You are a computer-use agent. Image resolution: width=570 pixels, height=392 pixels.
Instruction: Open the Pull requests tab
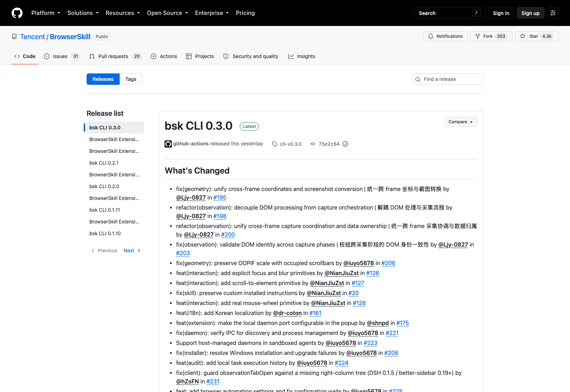coord(115,56)
